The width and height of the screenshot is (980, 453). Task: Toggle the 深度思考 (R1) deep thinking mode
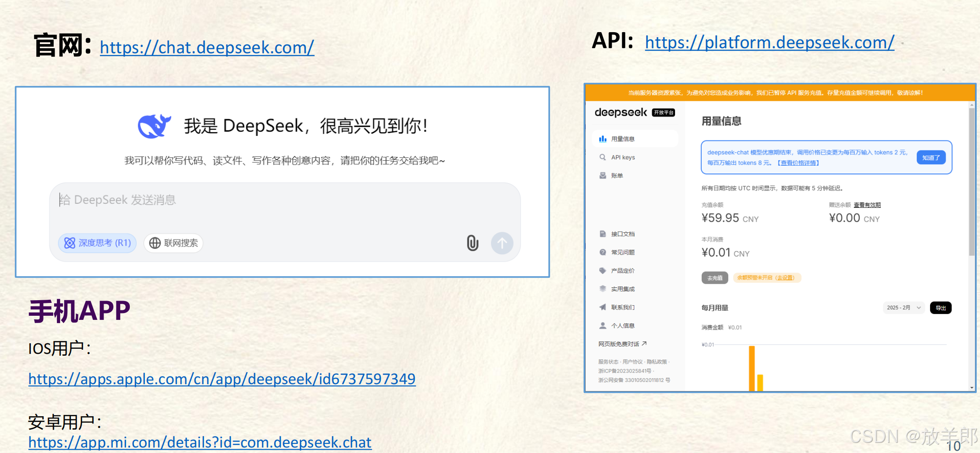(97, 243)
